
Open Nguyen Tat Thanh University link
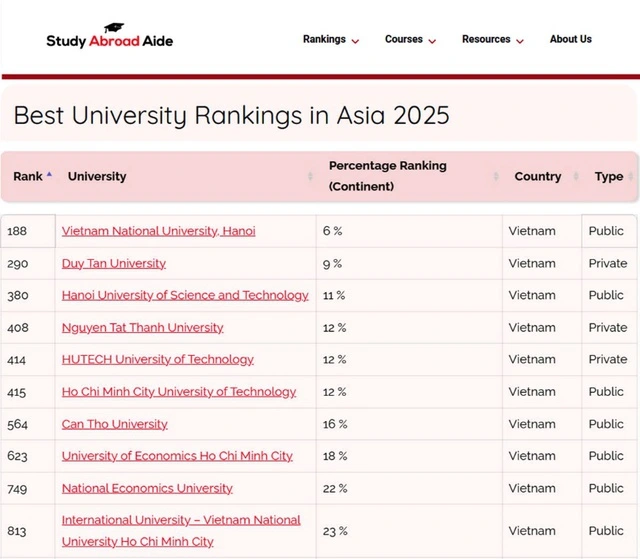coord(142,327)
